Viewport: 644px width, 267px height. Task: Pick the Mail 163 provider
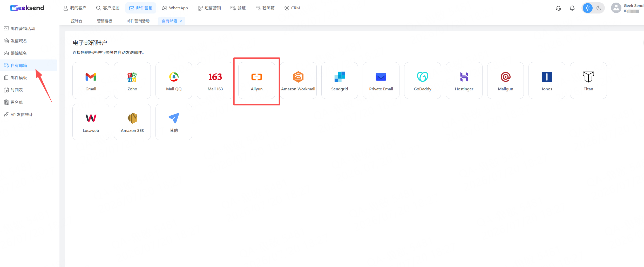[x=215, y=81]
